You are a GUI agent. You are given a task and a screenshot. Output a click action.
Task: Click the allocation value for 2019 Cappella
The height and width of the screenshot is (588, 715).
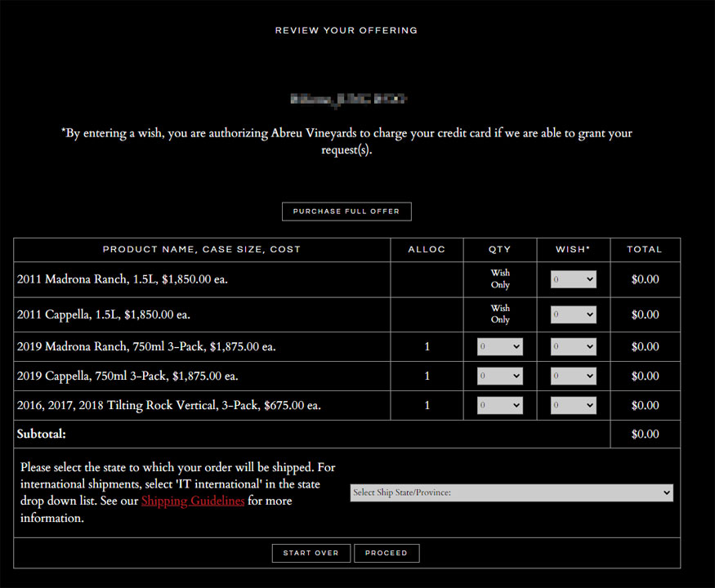tap(427, 376)
